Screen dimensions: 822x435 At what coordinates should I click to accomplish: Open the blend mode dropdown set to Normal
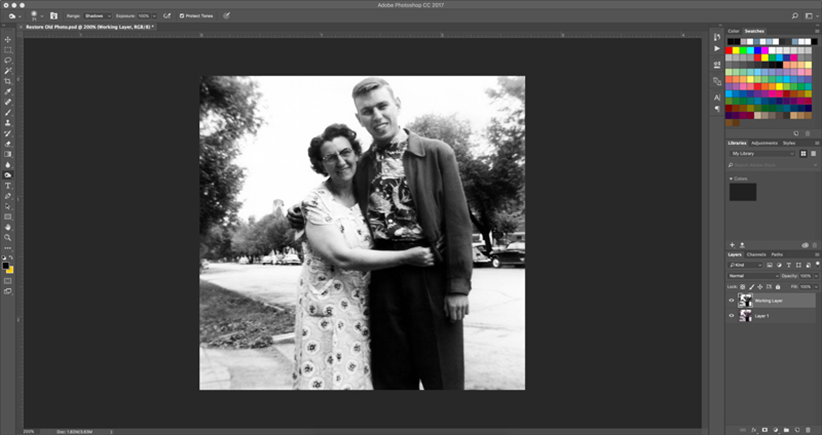[754, 276]
